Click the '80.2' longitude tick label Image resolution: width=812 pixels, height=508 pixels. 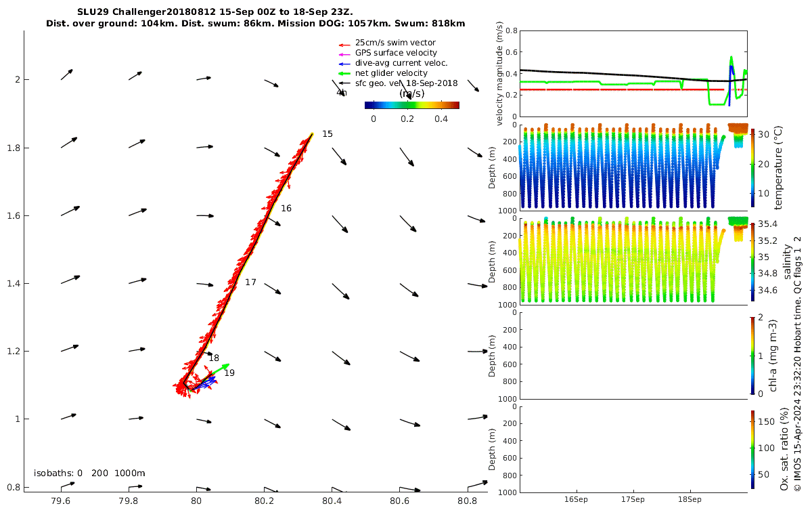tap(264, 501)
